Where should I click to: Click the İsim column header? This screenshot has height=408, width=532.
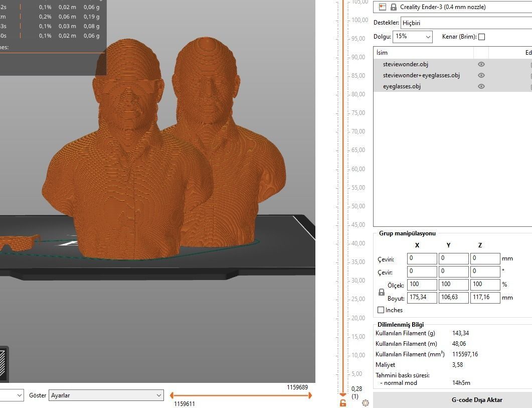click(423, 53)
